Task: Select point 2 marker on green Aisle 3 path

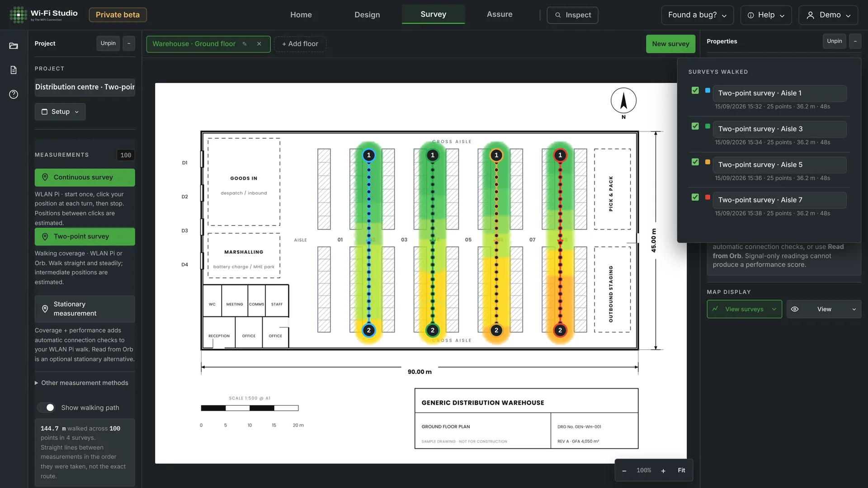Action: pos(433,330)
